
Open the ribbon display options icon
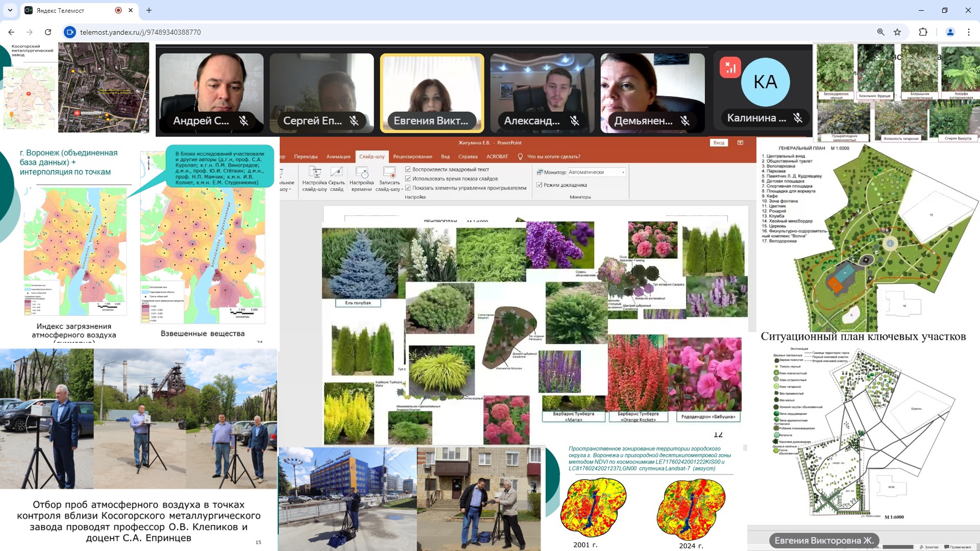point(740,143)
